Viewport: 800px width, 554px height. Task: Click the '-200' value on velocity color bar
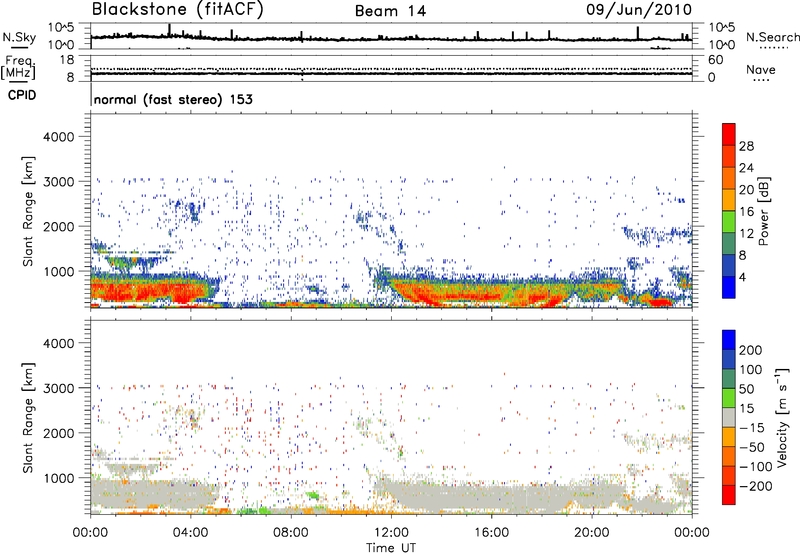[756, 486]
